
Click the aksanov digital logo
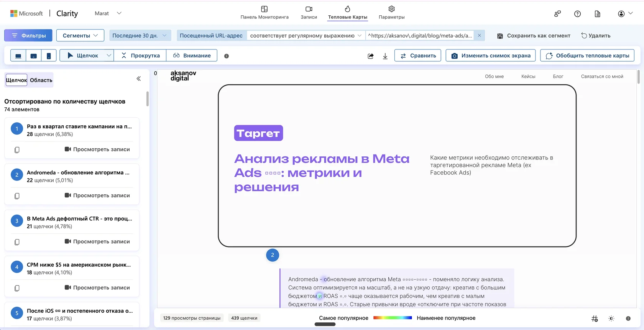[x=183, y=76]
